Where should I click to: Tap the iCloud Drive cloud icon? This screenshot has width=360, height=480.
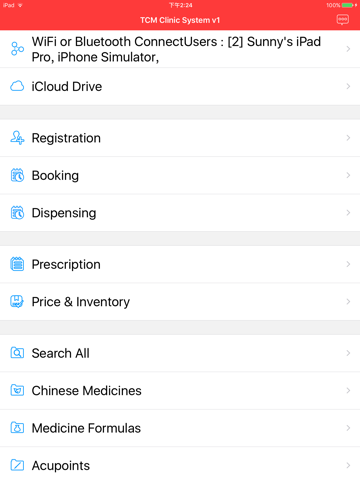(x=17, y=86)
